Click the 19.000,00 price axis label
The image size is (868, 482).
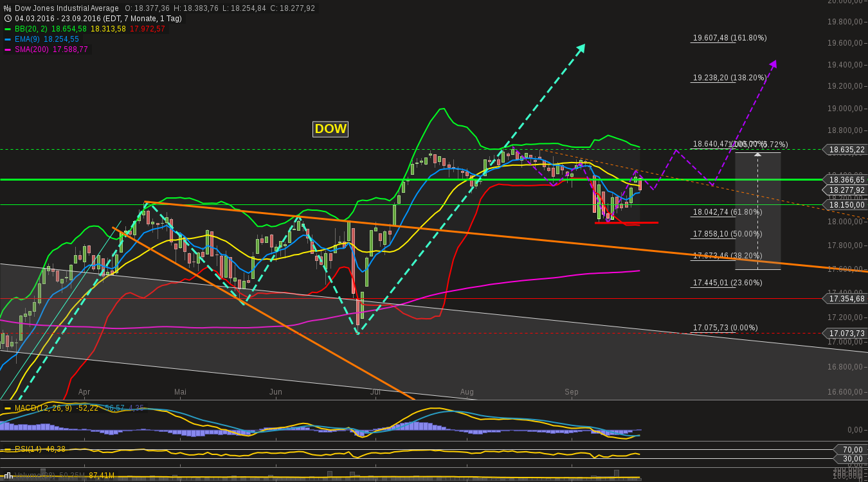[x=844, y=109]
